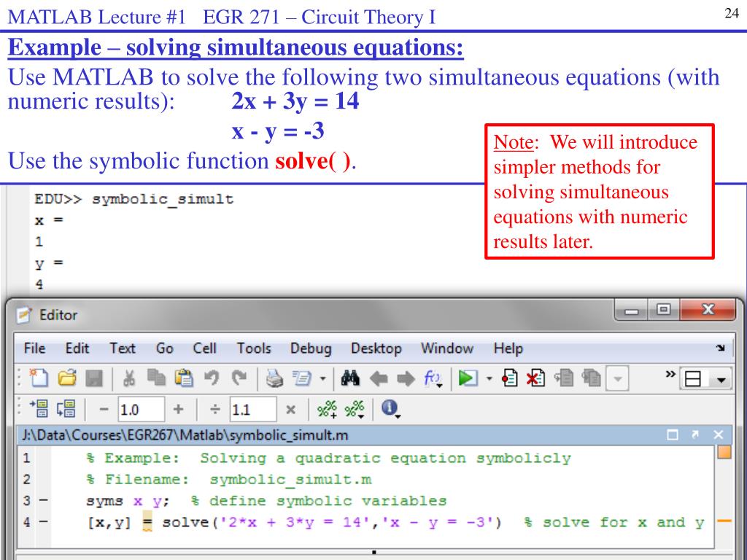This screenshot has height=560, width=747.
Task: Copy selection using the Copy icon
Action: coord(156,378)
